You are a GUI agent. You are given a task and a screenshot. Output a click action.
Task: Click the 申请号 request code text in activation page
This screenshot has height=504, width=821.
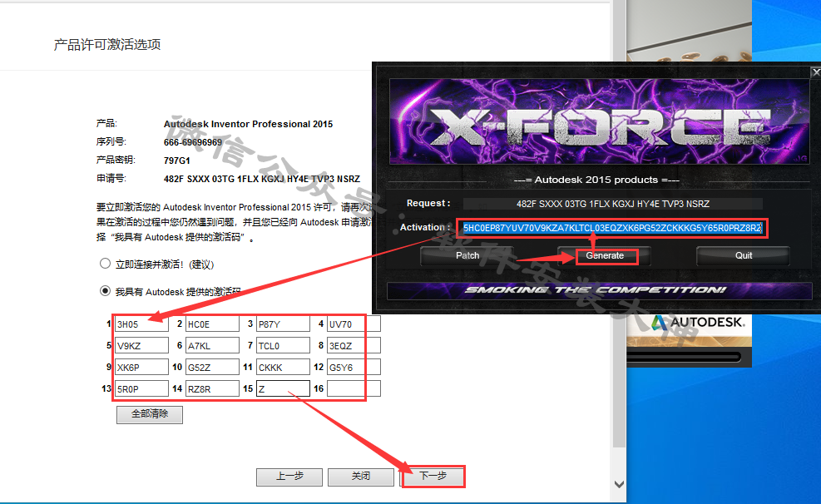(x=262, y=179)
